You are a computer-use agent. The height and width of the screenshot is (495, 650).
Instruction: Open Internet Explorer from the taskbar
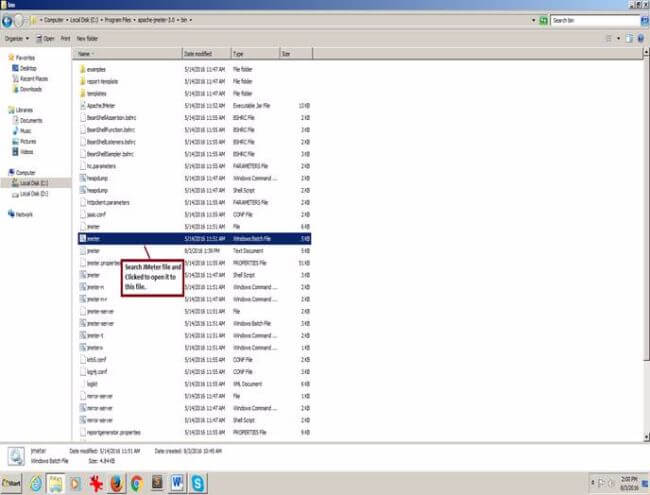(36, 483)
